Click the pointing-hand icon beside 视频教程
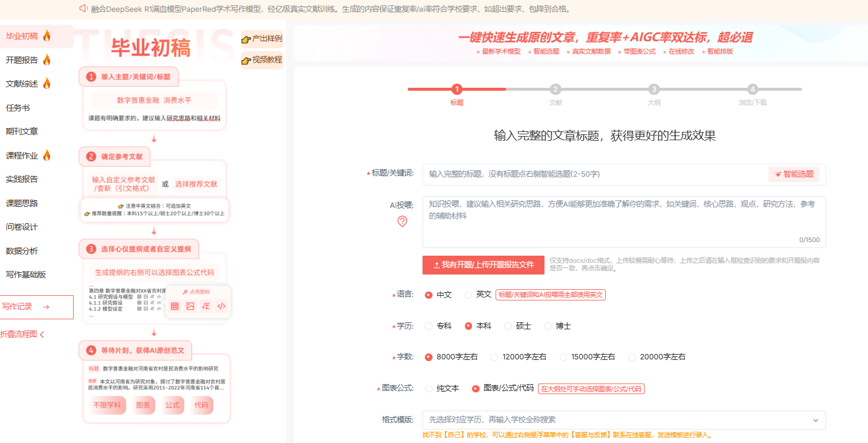The height and width of the screenshot is (443, 868). [246, 60]
